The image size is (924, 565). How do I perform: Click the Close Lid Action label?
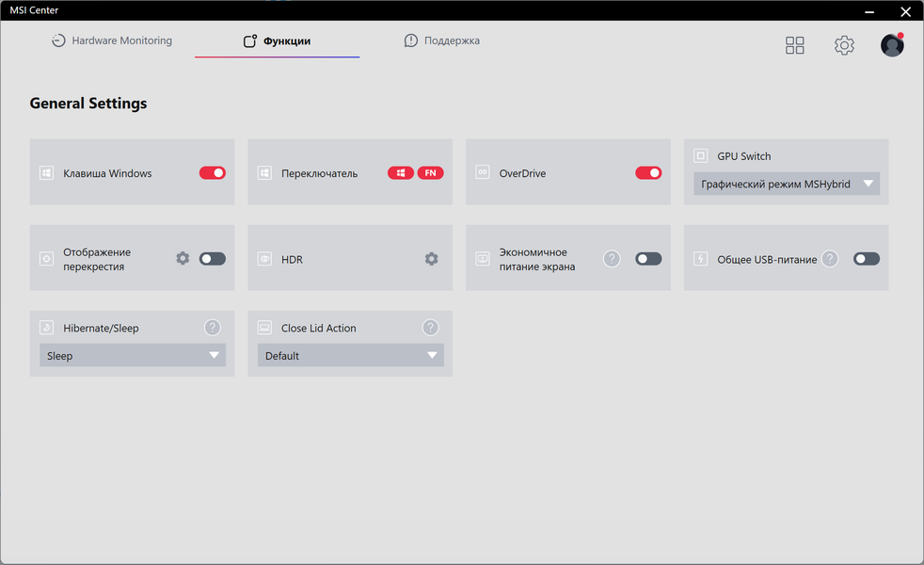[x=319, y=328]
